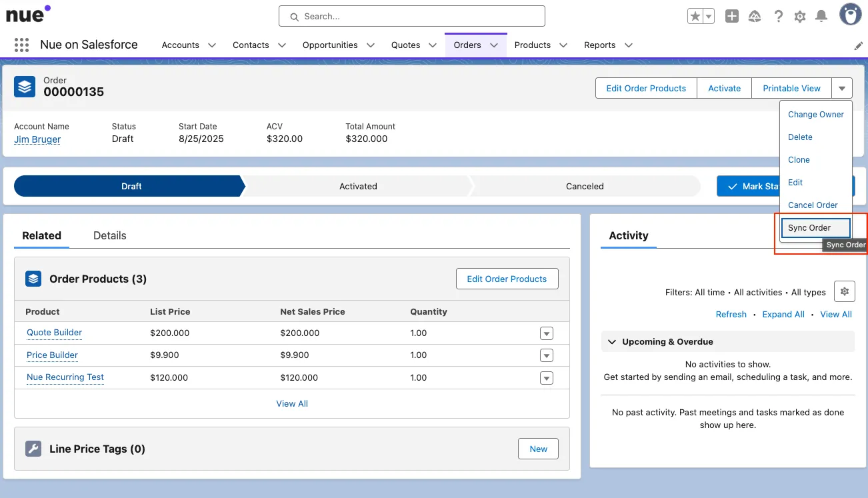Click the Activate button
Viewport: 868px width, 498px height.
725,88
